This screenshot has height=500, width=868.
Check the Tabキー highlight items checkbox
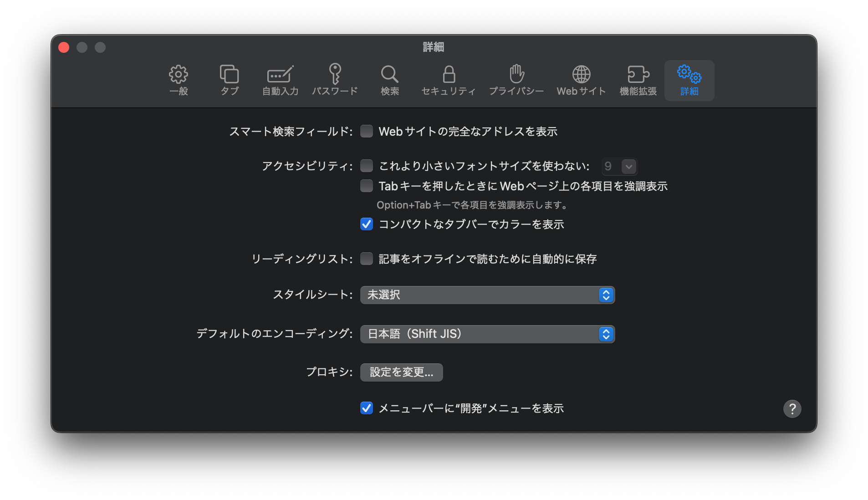click(x=367, y=186)
